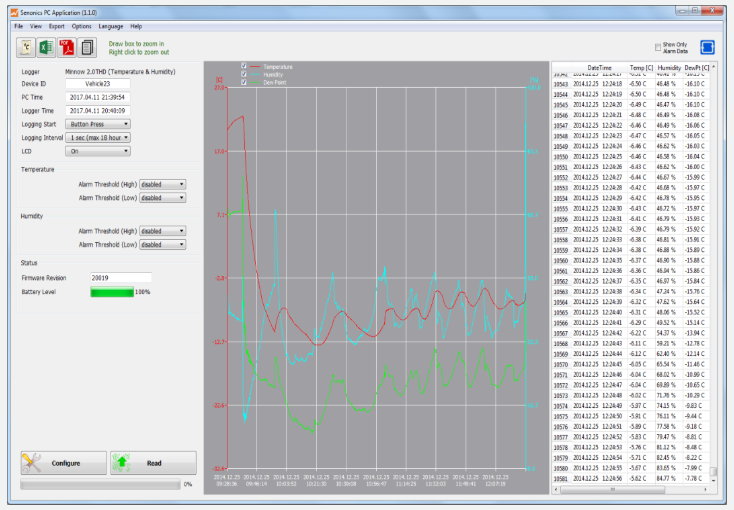The image size is (734, 510).
Task: Select table row number 10550
Action: point(561,156)
